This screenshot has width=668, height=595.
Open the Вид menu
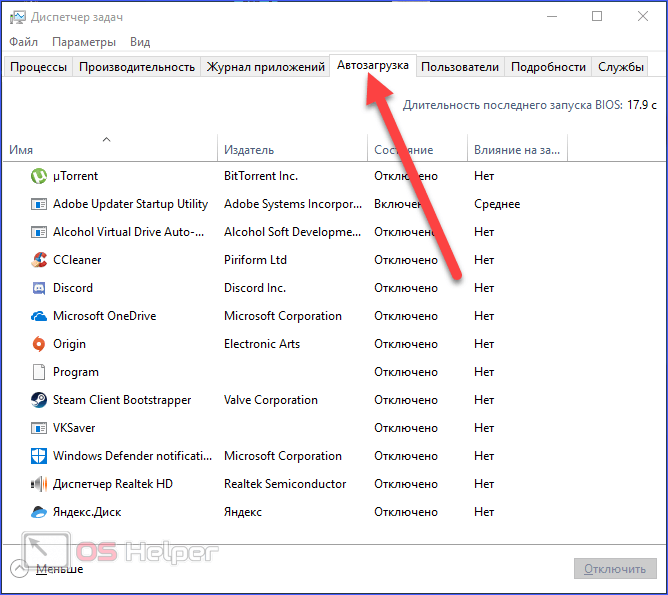coord(140,42)
